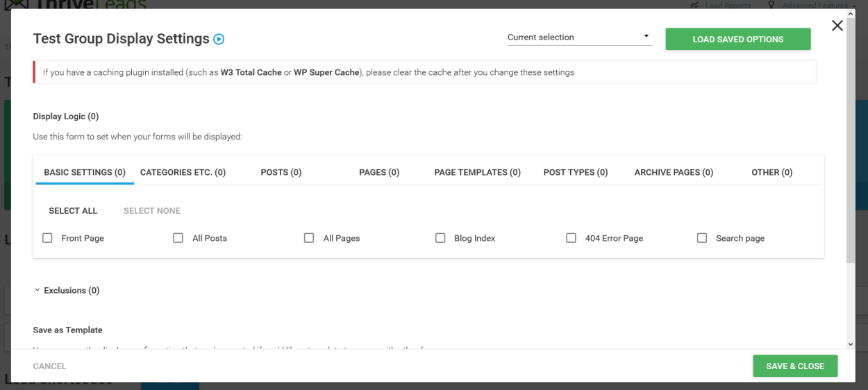Tick the All Pages checkbox

tap(309, 238)
